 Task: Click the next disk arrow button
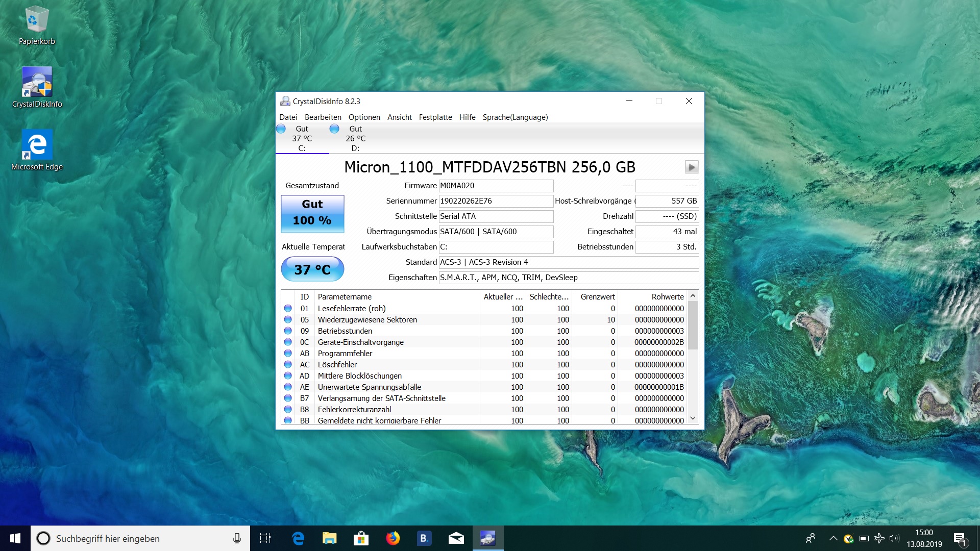[x=691, y=167]
